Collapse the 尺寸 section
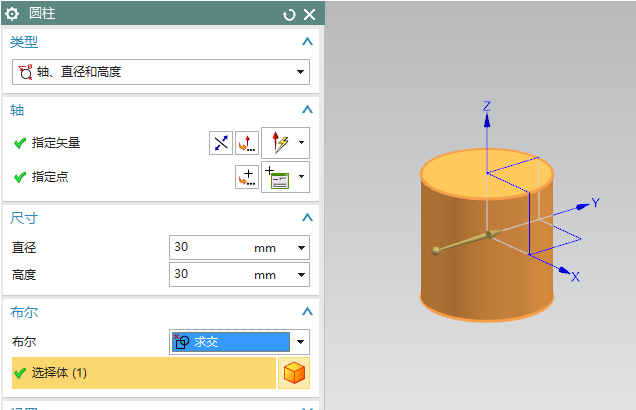636x410 pixels. click(x=307, y=217)
